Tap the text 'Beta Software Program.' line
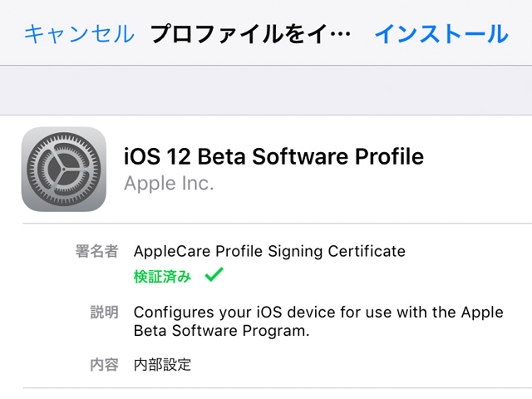532x399 pixels. (221, 331)
